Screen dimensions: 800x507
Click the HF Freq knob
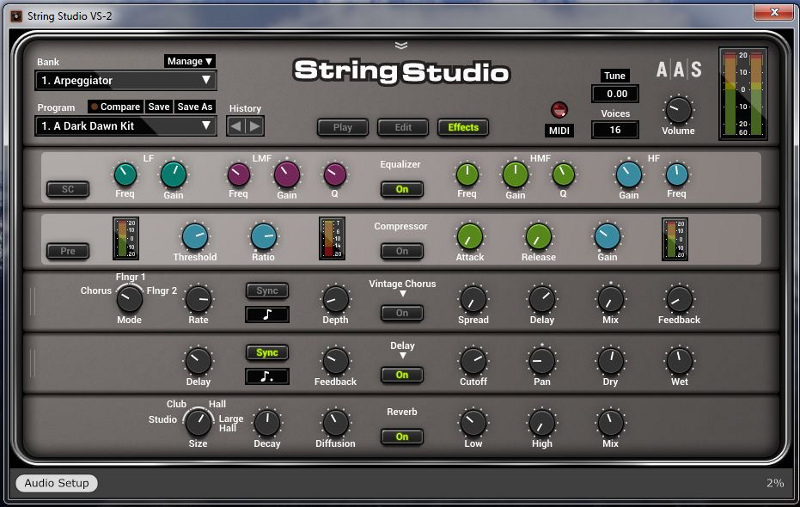[677, 174]
